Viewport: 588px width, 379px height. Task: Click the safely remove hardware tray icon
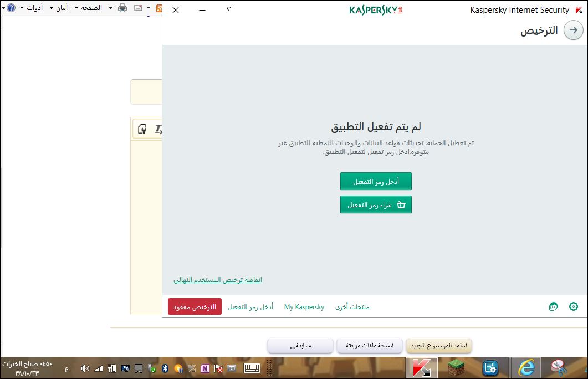click(152, 368)
